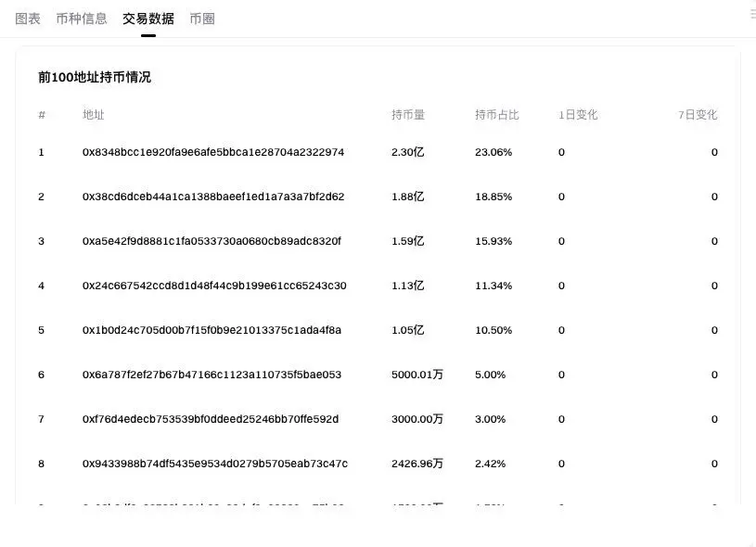756x547 pixels.
Task: Open the 币圈 tab
Action: click(202, 18)
